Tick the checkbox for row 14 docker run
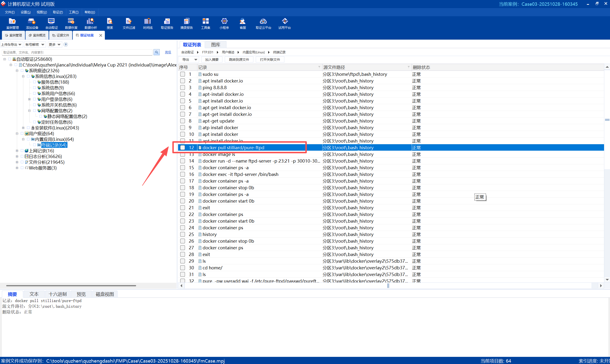Screen dimensions: 610x364 click(x=183, y=161)
